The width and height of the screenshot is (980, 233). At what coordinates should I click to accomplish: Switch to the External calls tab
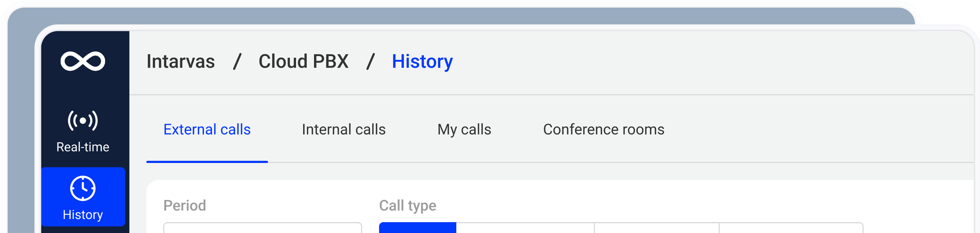(x=207, y=130)
